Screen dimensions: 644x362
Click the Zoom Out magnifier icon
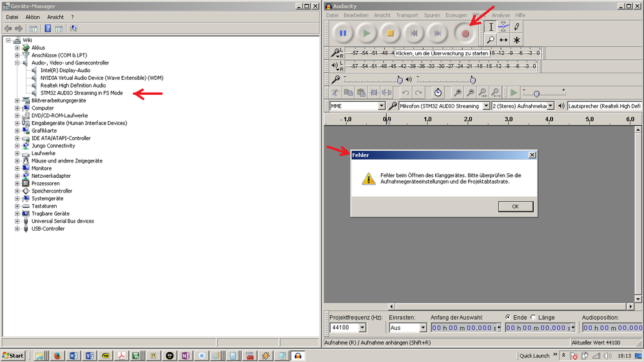point(470,93)
